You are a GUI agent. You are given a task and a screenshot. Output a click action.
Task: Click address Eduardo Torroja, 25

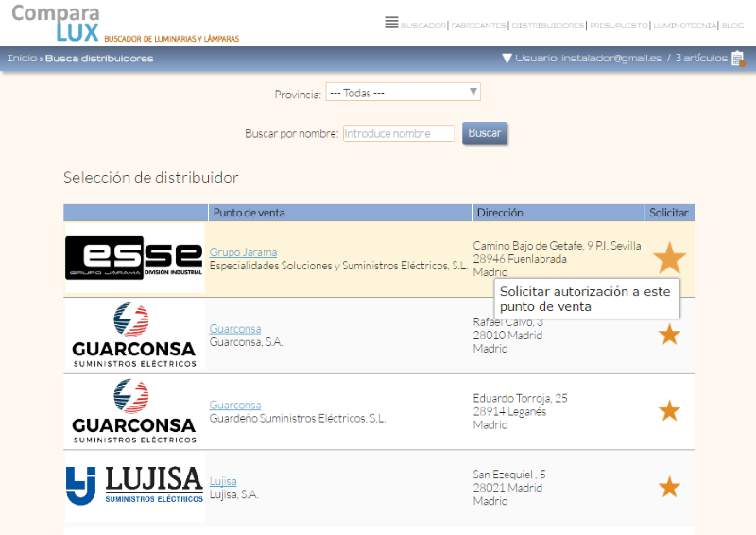[521, 398]
